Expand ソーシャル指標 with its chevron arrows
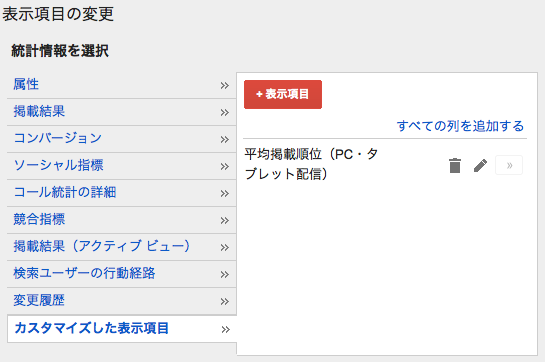 (x=225, y=167)
